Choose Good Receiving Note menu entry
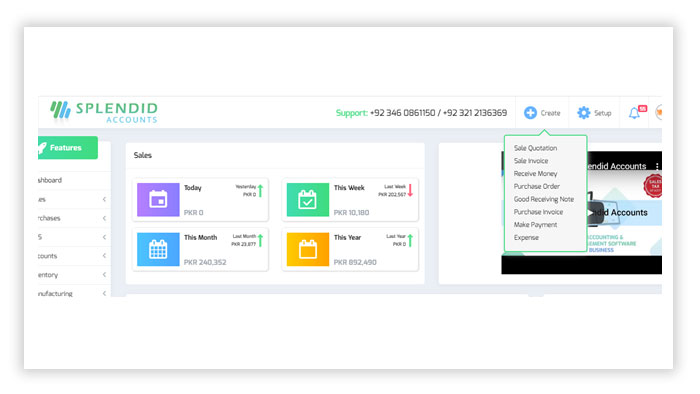 pyautogui.click(x=544, y=199)
